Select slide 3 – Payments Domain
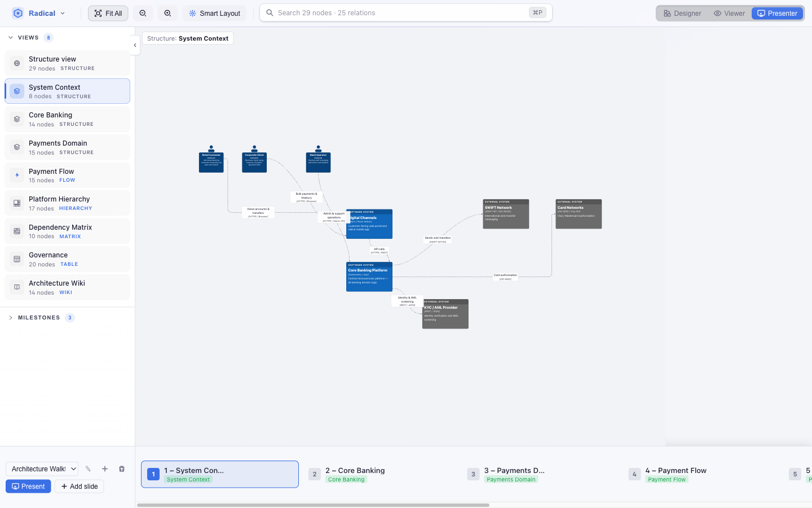Viewport: 812px width, 508px height. (x=539, y=474)
